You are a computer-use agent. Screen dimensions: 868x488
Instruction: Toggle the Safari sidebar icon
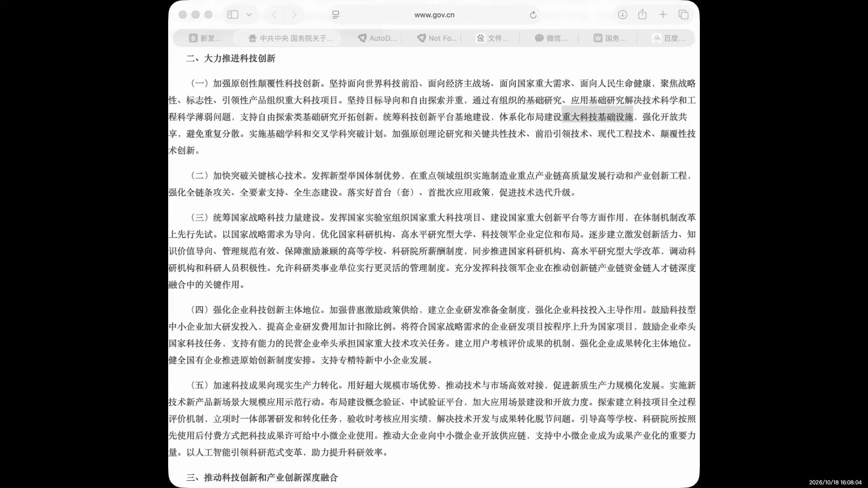point(233,14)
